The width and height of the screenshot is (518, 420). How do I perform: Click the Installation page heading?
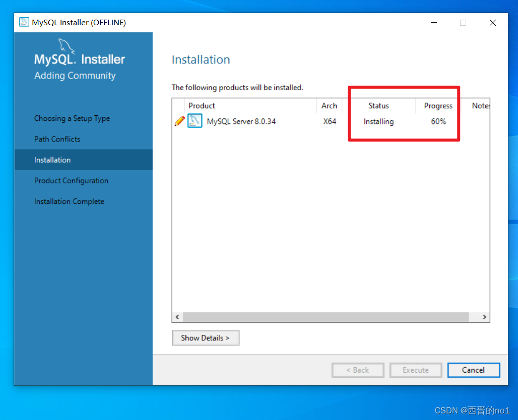pos(201,59)
